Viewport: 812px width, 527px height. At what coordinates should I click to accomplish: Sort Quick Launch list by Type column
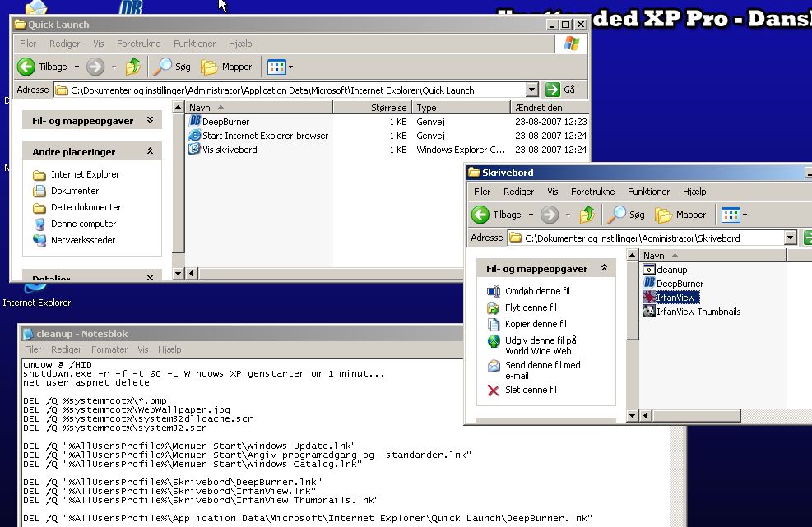coord(461,107)
